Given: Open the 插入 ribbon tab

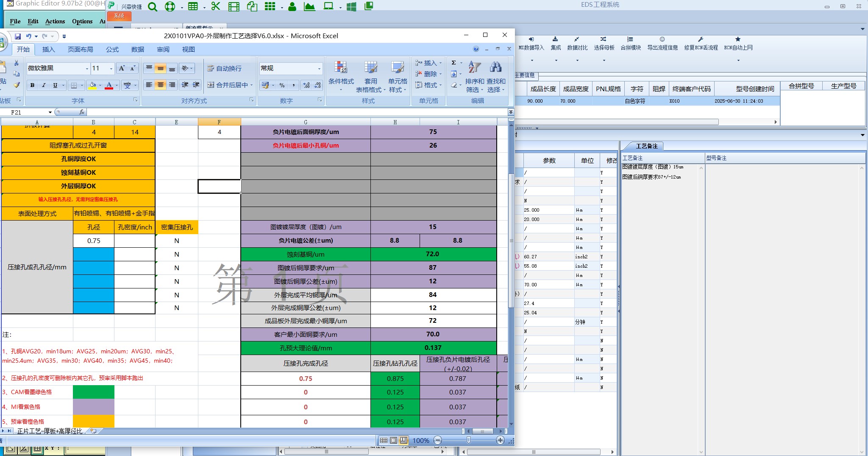Looking at the screenshot, I should click(49, 50).
